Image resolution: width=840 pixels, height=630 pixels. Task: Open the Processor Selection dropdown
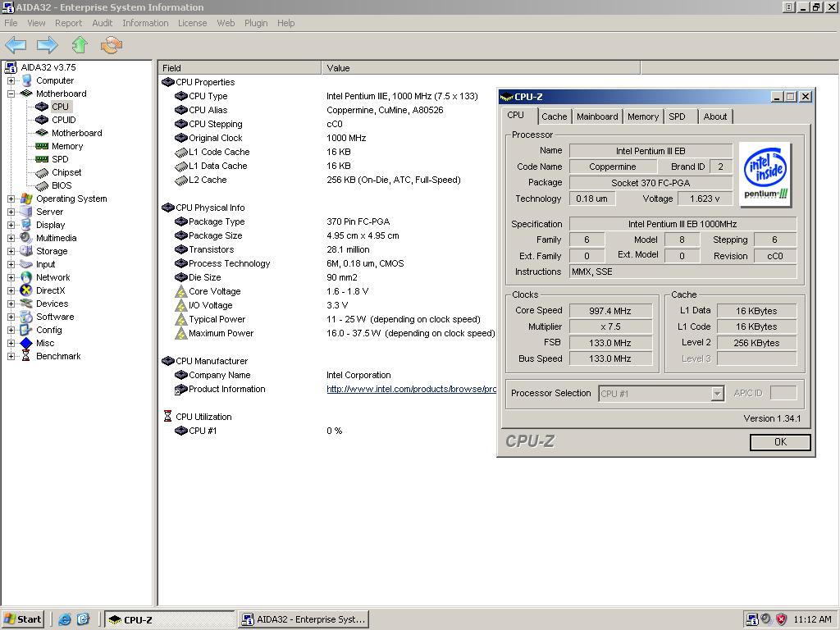pyautogui.click(x=717, y=394)
